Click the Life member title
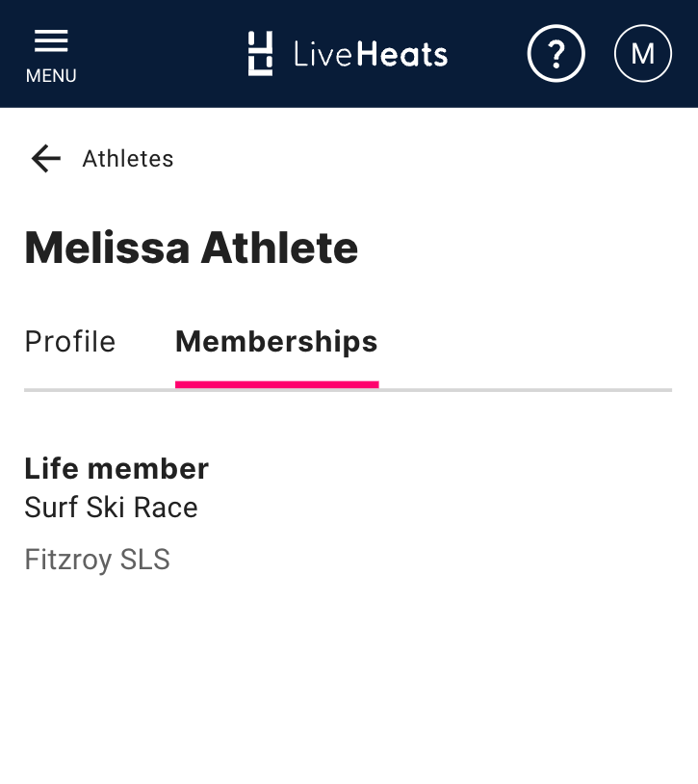 (x=116, y=469)
